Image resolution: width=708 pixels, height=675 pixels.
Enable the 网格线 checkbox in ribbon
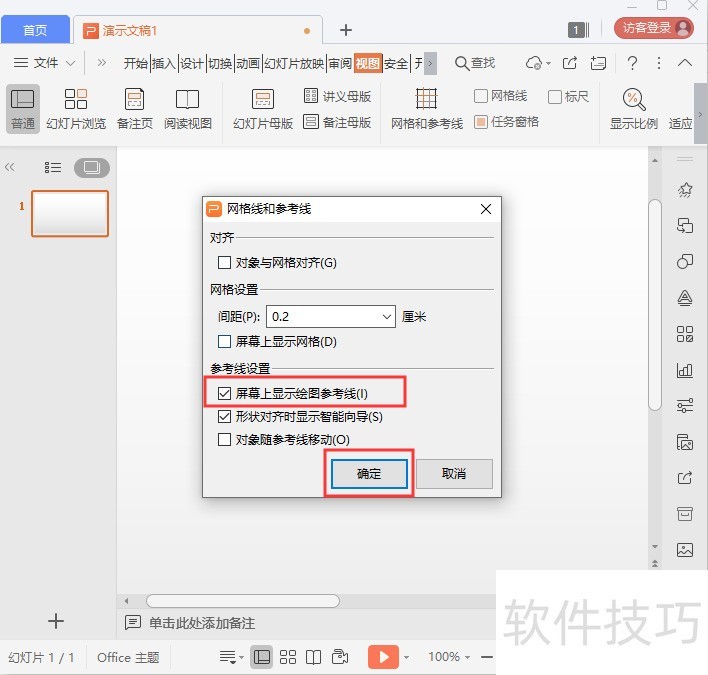tap(481, 96)
